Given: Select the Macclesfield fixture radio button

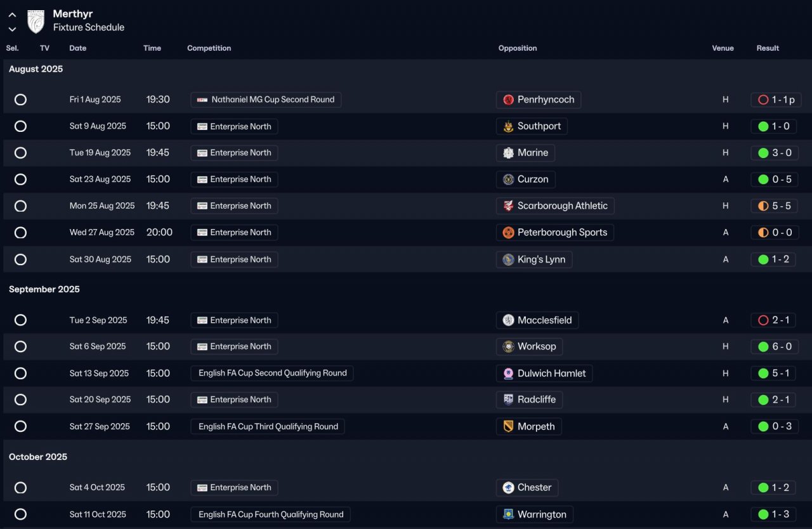Looking at the screenshot, I should point(20,320).
